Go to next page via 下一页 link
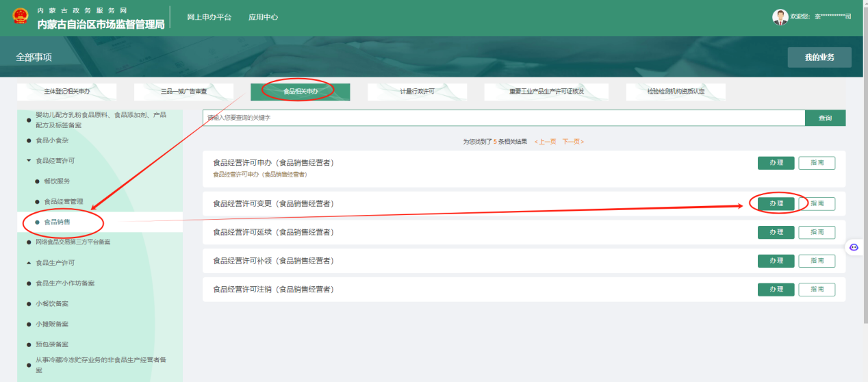This screenshot has height=382, width=868. point(573,142)
